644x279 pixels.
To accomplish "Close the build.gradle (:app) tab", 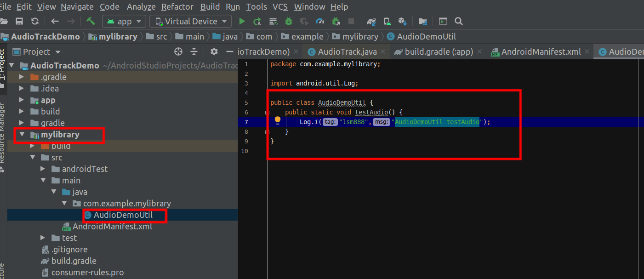I will tap(480, 52).
